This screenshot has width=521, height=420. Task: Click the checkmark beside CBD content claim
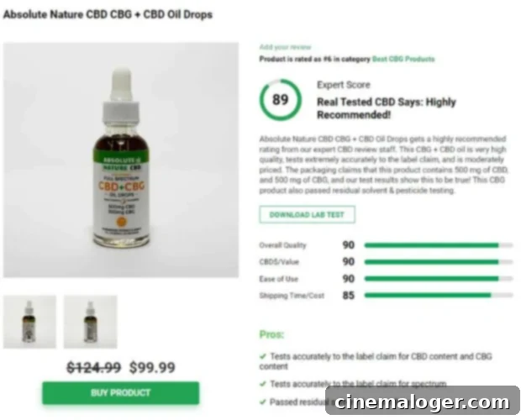263,356
